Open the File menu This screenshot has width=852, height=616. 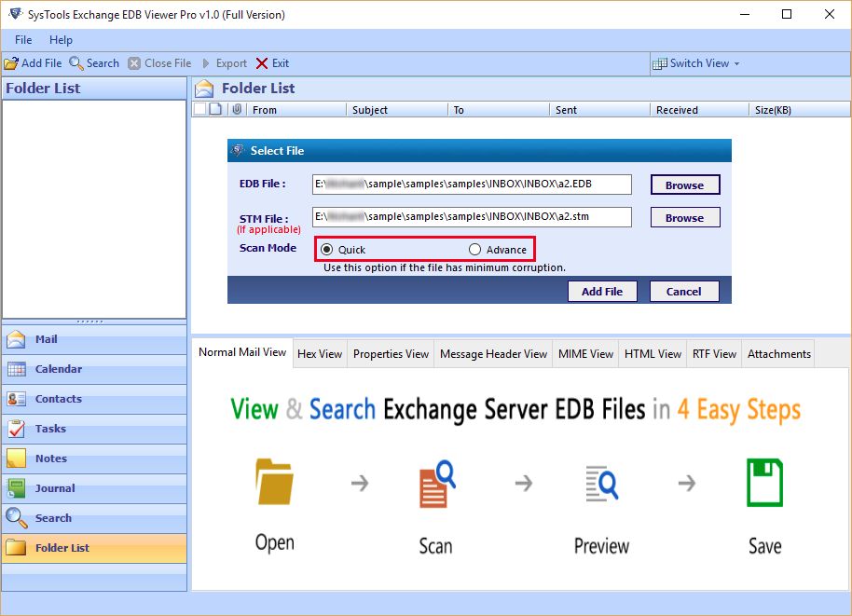click(x=23, y=40)
